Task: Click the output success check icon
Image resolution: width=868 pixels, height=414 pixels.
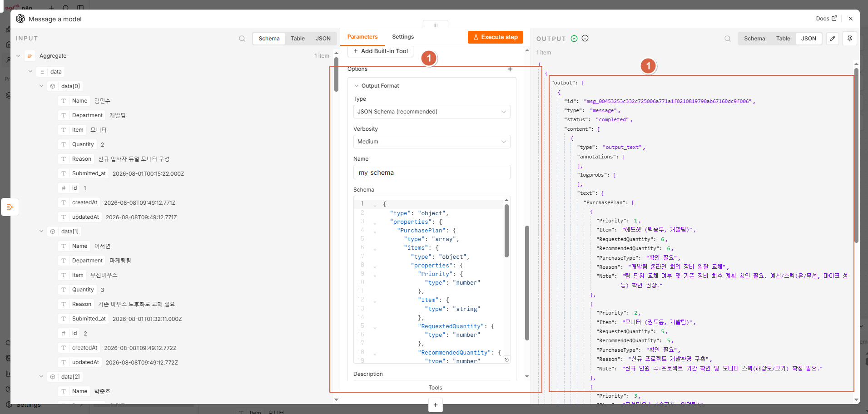Action: point(574,39)
